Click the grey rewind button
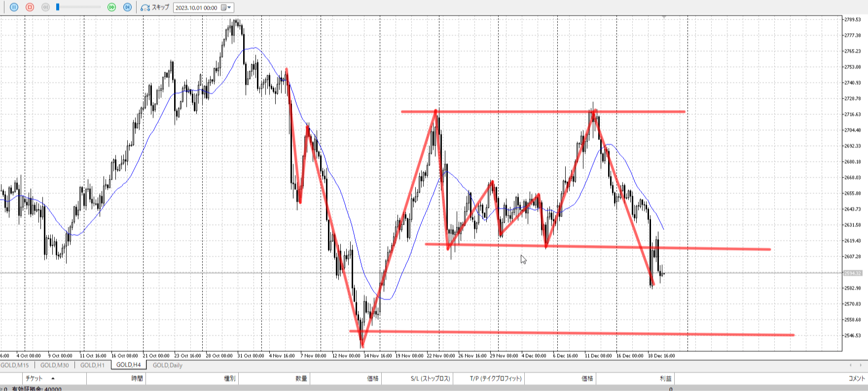Viewport: 868px width, 391px height. tap(45, 7)
